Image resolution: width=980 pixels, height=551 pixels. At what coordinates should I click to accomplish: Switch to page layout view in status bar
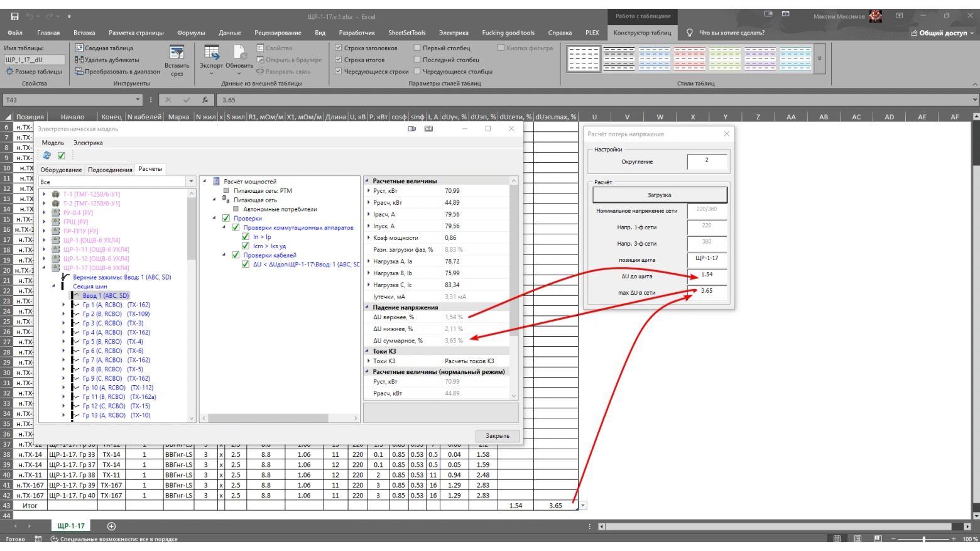tap(857, 538)
